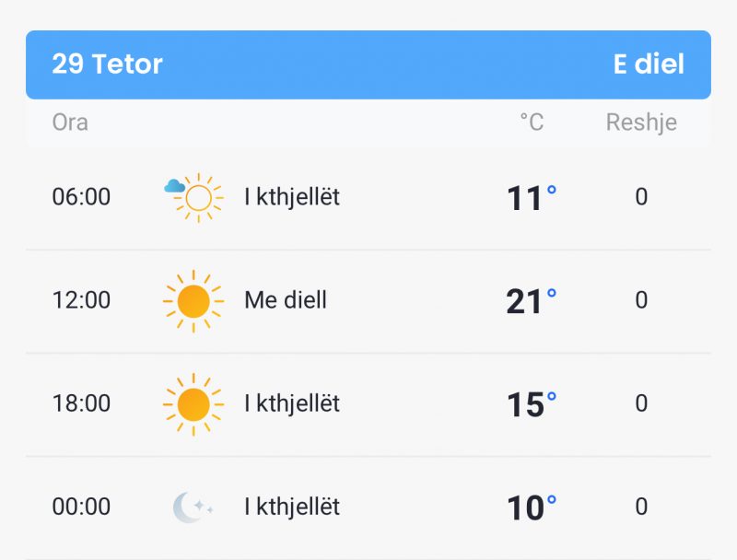Viewport: 737px width, 560px height.
Task: Tap the 21° temperature value
Action: tap(532, 301)
